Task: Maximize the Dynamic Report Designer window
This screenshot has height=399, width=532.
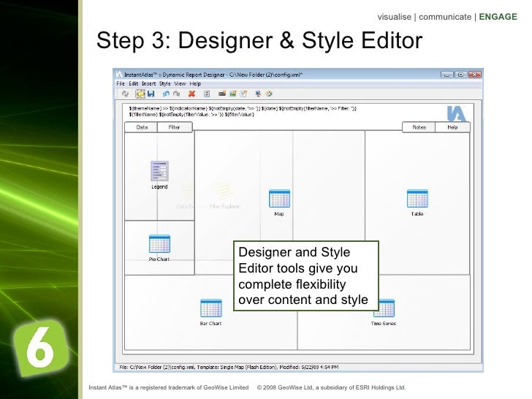Action: 460,75
